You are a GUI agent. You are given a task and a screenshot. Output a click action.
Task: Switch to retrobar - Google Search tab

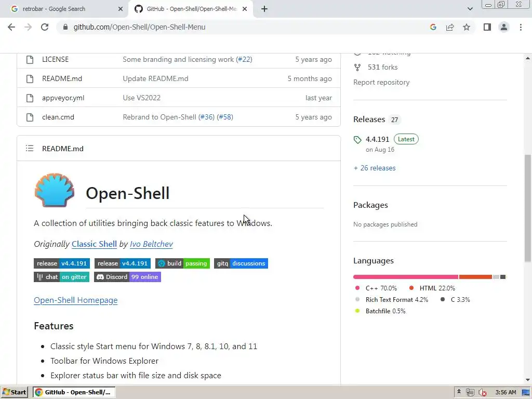tap(64, 9)
